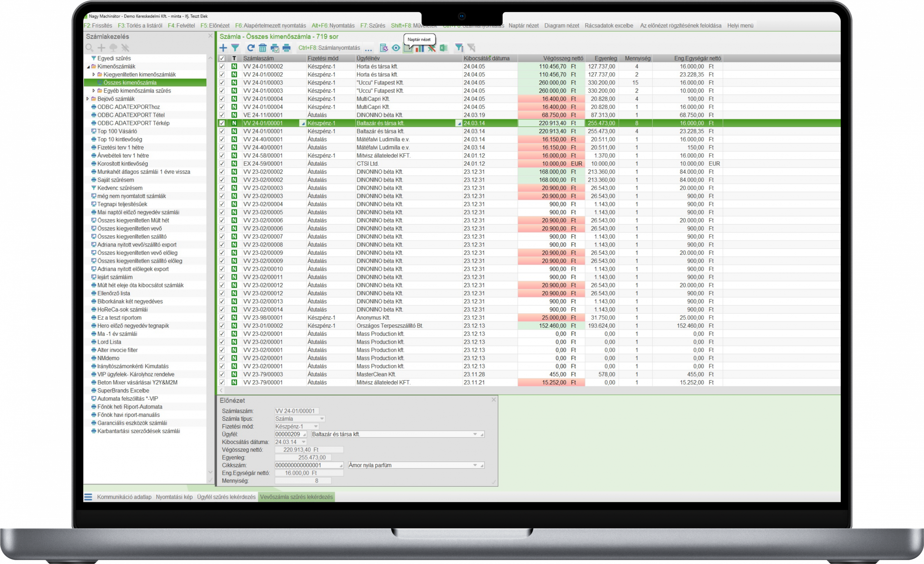924x564 pixels.
Task: Open the Naptár nézet menu item
Action: [x=523, y=26]
